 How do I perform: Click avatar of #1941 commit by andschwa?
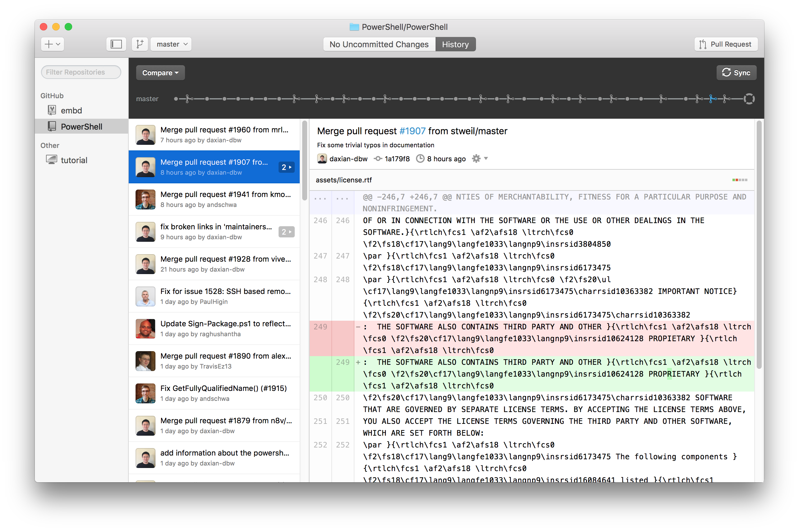[145, 199]
